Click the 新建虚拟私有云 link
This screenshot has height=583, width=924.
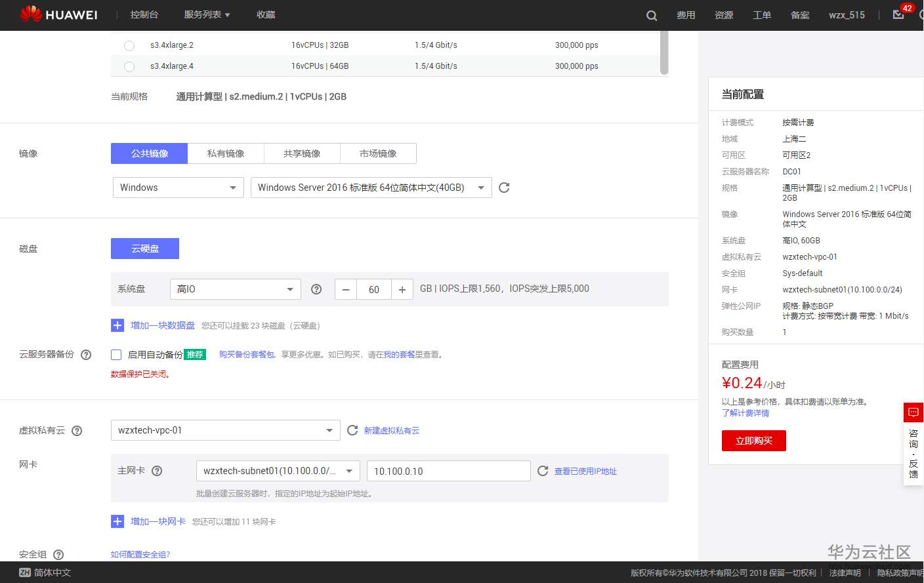(392, 430)
